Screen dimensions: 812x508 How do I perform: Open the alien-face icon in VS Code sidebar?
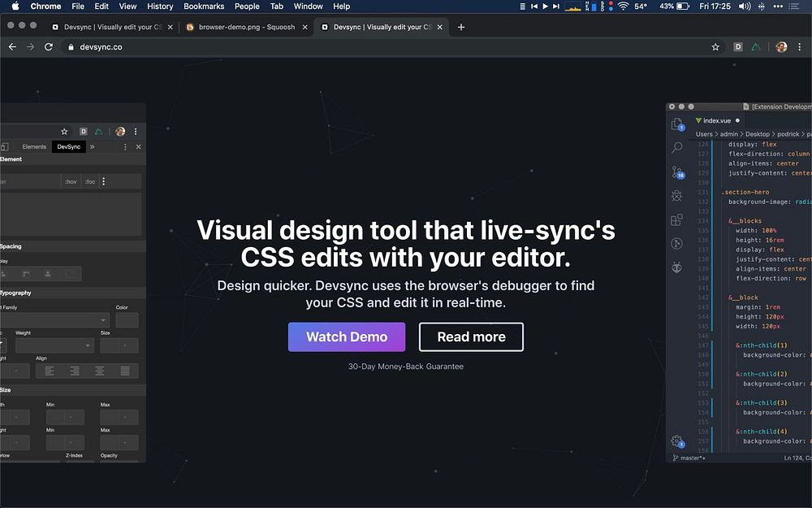(677, 267)
